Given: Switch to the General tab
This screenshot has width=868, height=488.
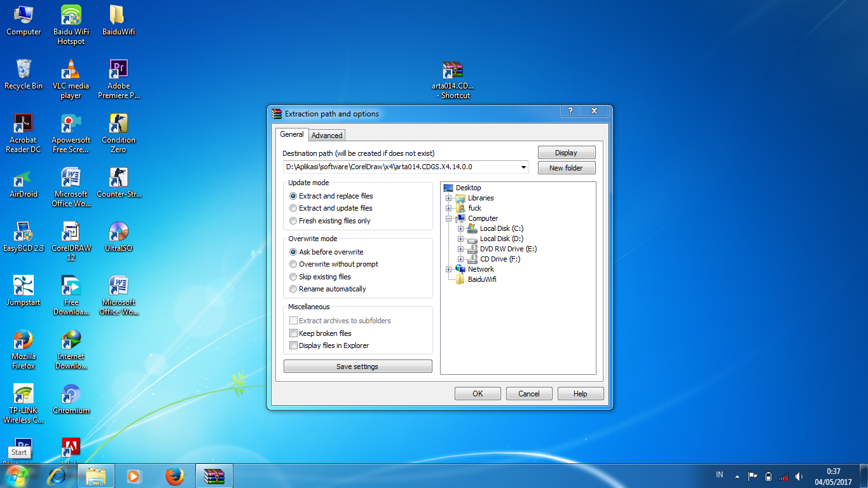Looking at the screenshot, I should (292, 134).
